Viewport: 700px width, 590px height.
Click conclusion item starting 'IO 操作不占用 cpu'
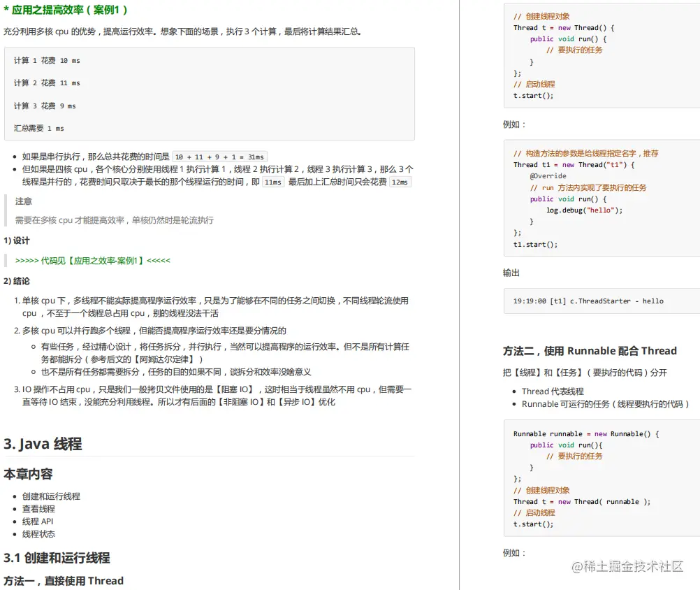(217, 396)
